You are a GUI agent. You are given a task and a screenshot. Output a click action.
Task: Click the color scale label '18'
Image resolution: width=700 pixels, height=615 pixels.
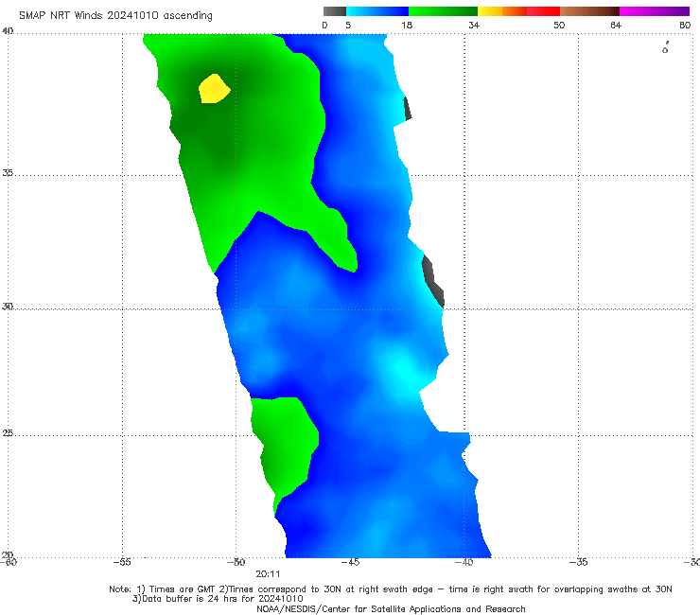coord(407,25)
